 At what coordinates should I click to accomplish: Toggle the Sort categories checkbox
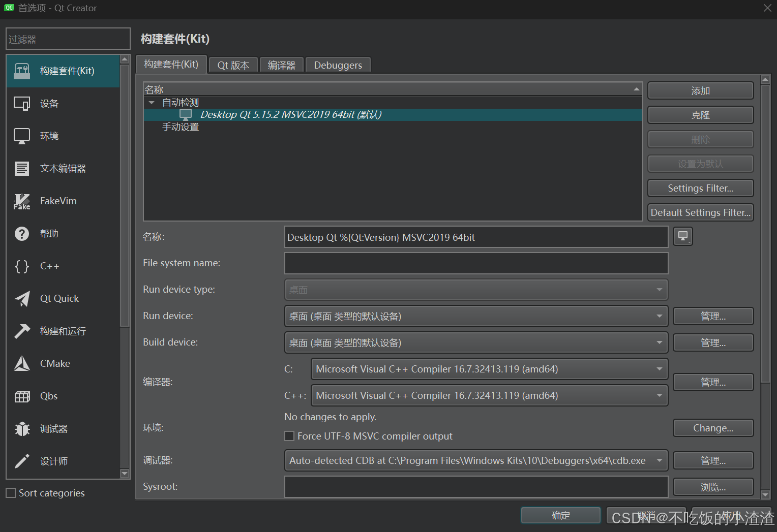coord(10,492)
